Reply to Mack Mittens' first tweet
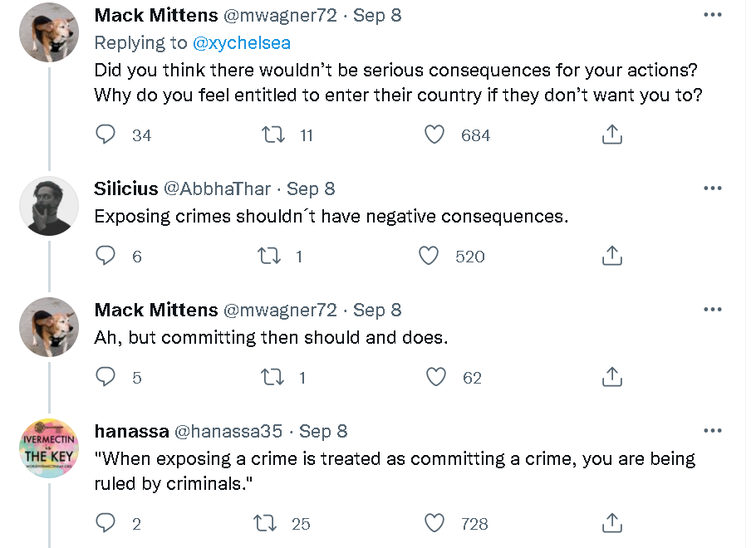The width and height of the screenshot is (756, 548). click(106, 135)
